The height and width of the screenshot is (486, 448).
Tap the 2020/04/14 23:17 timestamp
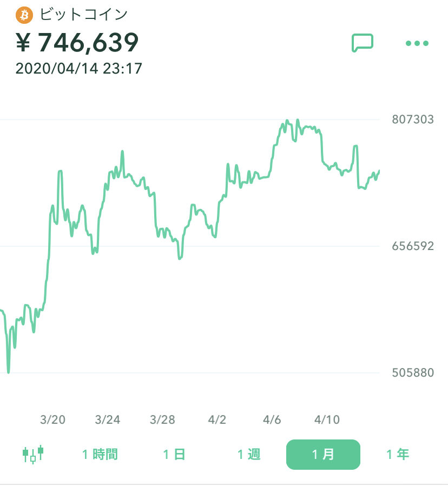point(78,69)
